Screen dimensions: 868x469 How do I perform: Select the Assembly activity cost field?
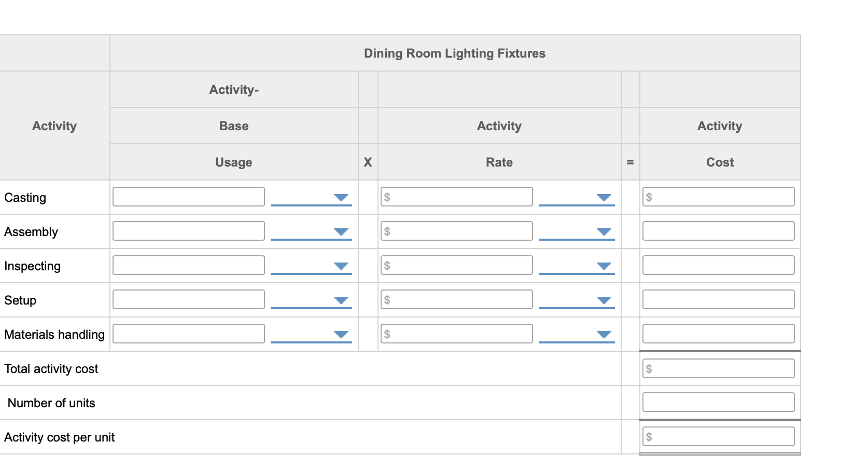tap(718, 230)
